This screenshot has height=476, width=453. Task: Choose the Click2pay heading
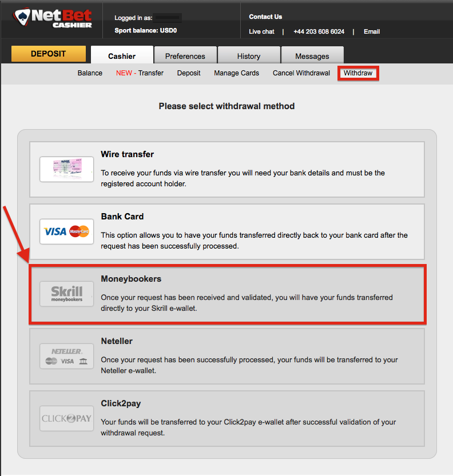pyautogui.click(x=121, y=403)
